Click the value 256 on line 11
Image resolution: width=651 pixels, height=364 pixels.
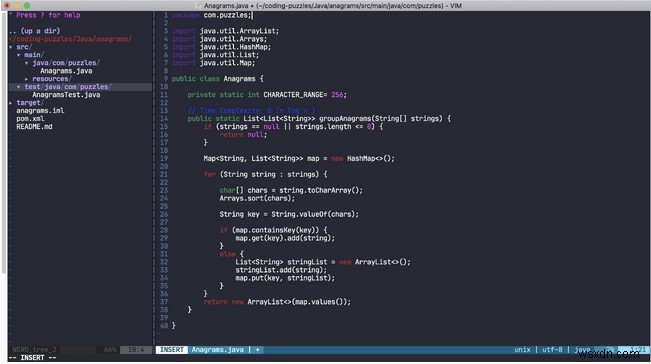click(x=337, y=95)
